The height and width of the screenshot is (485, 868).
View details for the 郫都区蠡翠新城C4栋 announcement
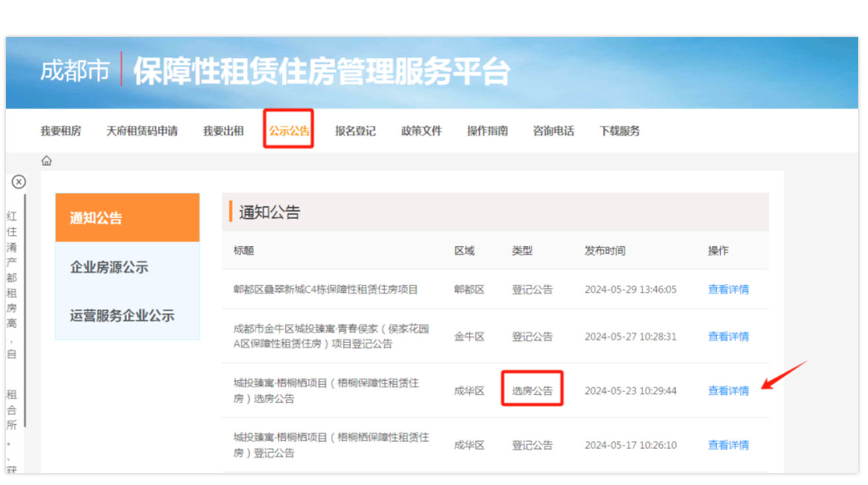[x=728, y=289]
